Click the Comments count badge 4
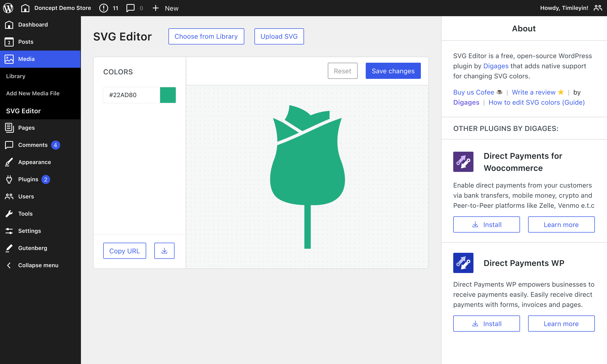This screenshot has height=364, width=607. 55,145
